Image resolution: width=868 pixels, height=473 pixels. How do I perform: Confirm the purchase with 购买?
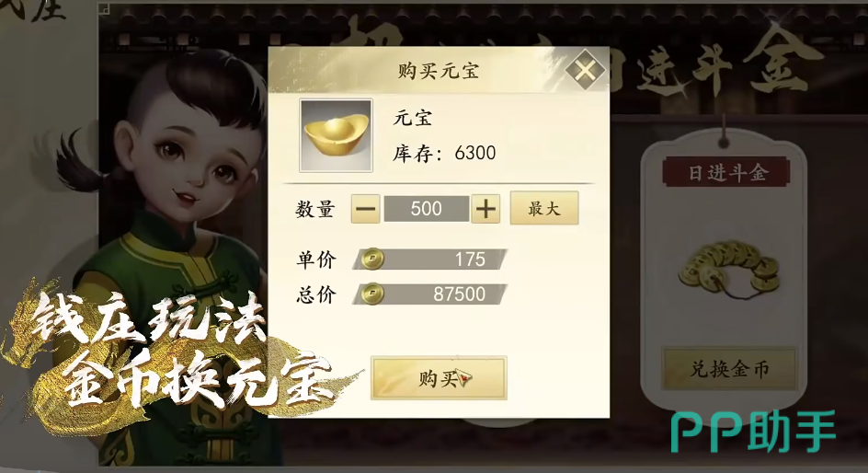439,378
